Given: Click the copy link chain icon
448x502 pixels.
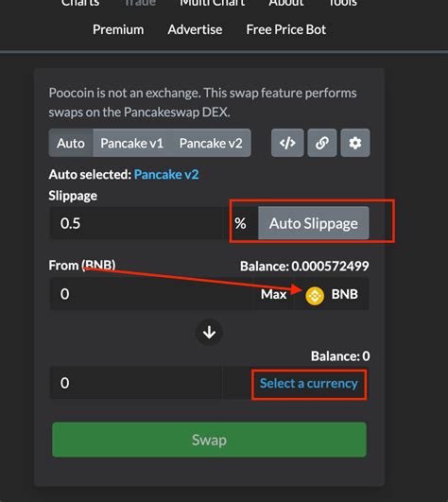Looking at the screenshot, I should (322, 143).
